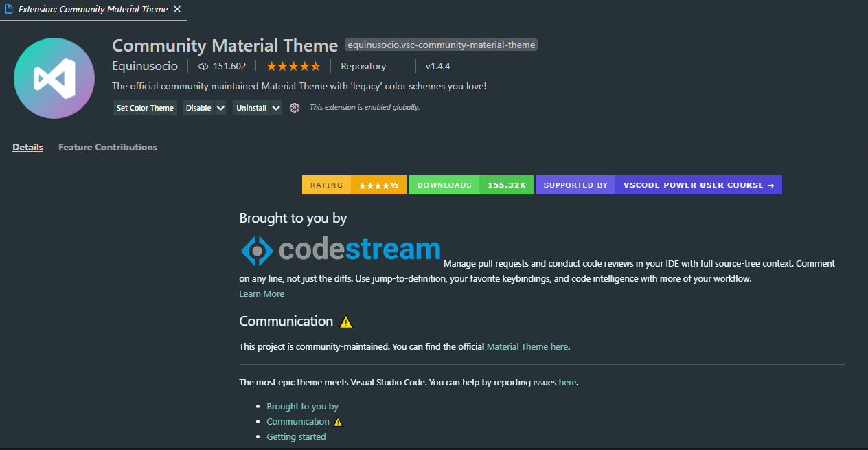The image size is (868, 450).
Task: Click the extension identifier equinusocio.vsc-community-material-theme
Action: (x=441, y=45)
